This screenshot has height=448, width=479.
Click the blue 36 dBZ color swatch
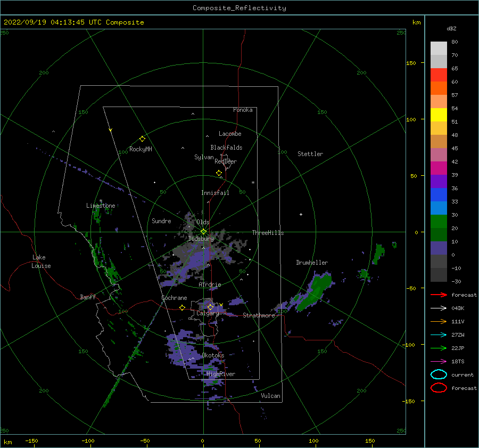click(439, 194)
